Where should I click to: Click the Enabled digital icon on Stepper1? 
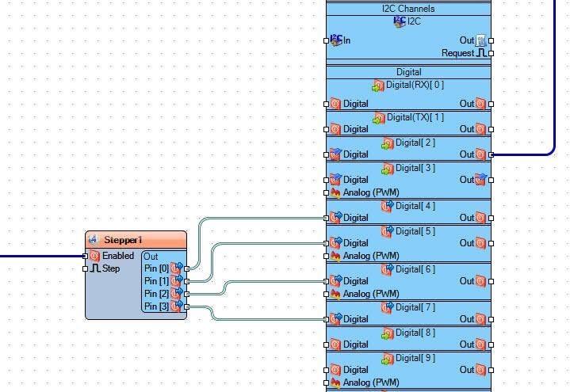pyautogui.click(x=94, y=256)
